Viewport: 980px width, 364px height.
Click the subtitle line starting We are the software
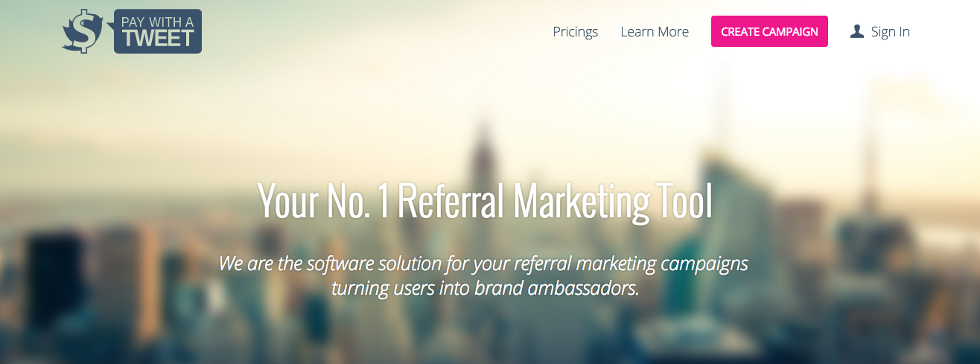[x=484, y=264]
